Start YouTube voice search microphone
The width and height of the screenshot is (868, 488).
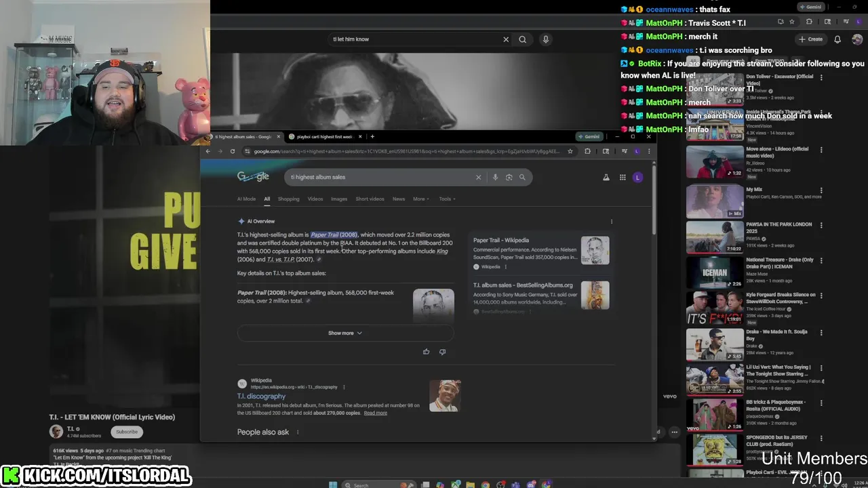[x=545, y=39]
